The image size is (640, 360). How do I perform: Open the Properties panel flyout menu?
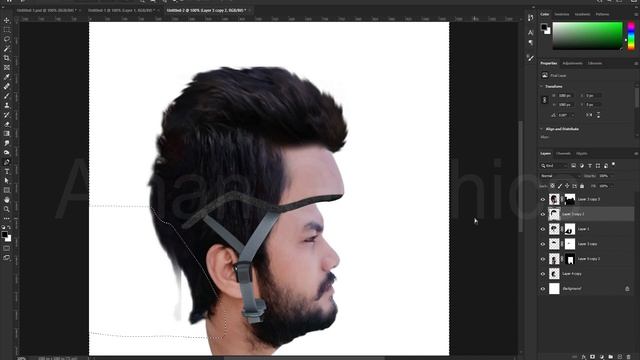pyautogui.click(x=636, y=63)
